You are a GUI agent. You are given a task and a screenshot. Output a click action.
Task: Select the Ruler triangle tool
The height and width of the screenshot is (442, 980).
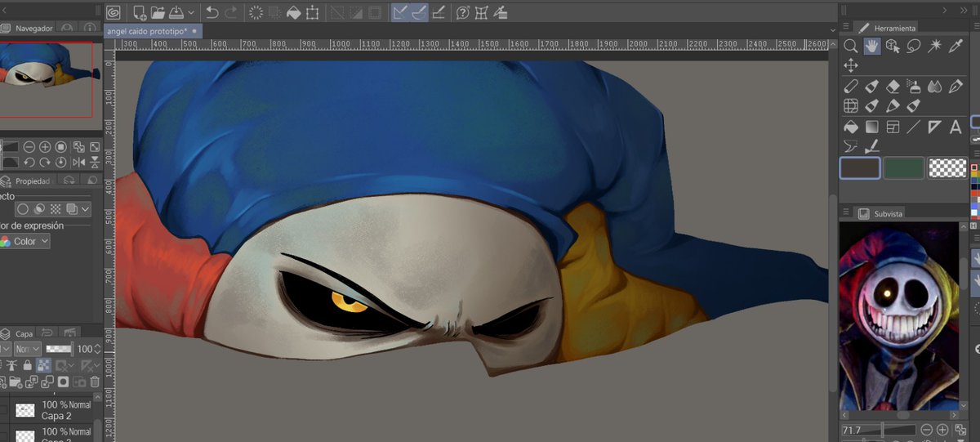tap(935, 127)
